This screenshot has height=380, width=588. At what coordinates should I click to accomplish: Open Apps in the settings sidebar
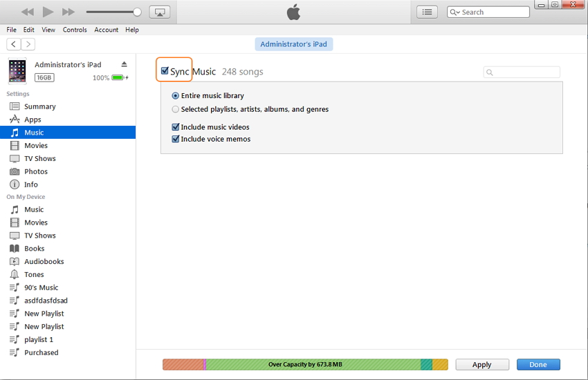33,120
